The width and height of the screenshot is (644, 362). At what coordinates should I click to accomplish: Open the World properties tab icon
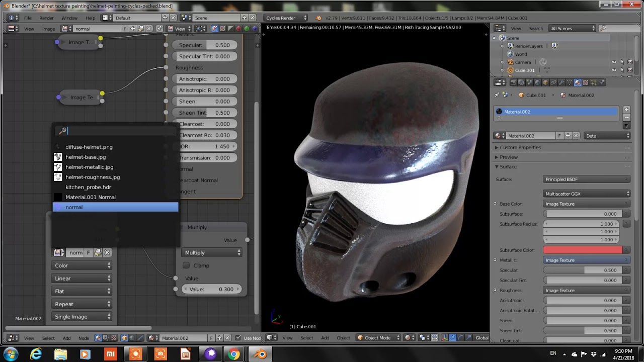[537, 82]
